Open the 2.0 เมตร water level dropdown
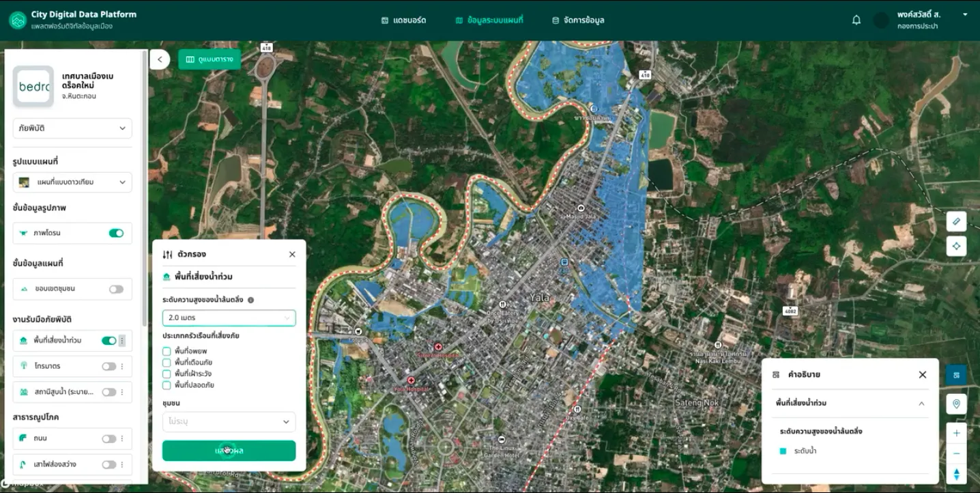This screenshot has width=980, height=493. pyautogui.click(x=229, y=318)
